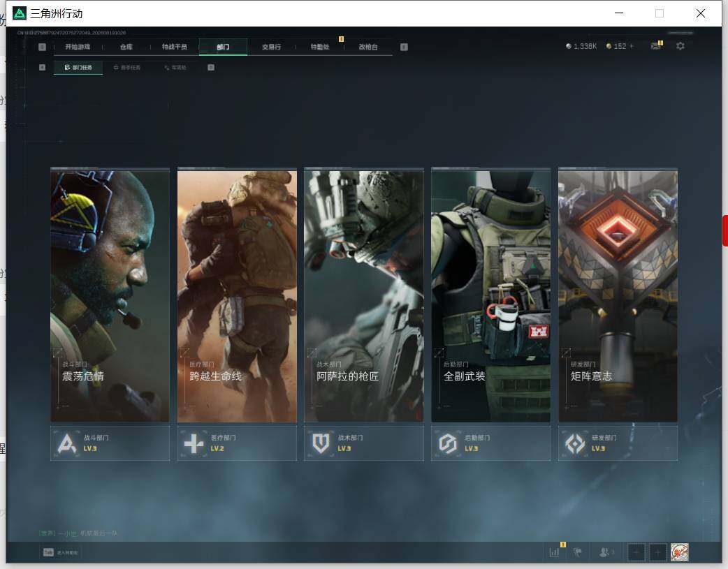728x569 pixels.
Task: Click expand icon on 跨越生命线 card
Action: [x=184, y=353]
